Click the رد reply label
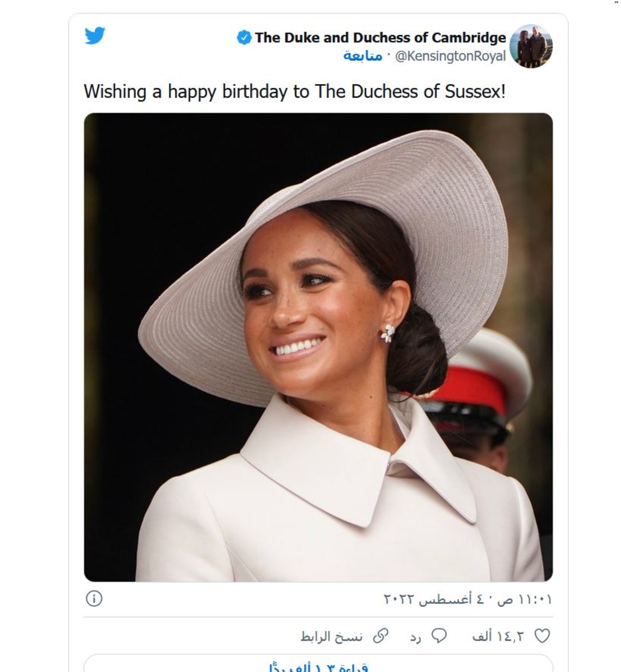 415,637
